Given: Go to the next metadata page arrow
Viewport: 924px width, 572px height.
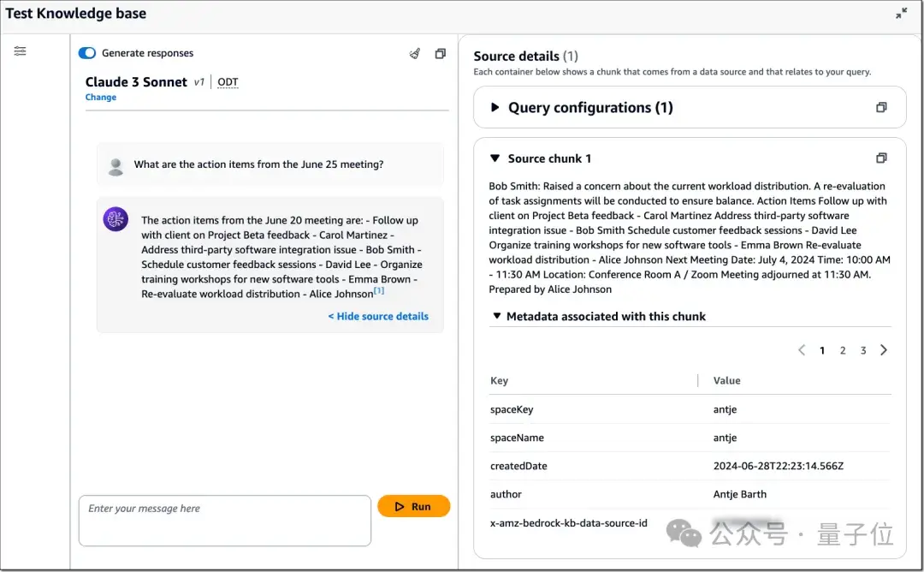Looking at the screenshot, I should coord(884,350).
